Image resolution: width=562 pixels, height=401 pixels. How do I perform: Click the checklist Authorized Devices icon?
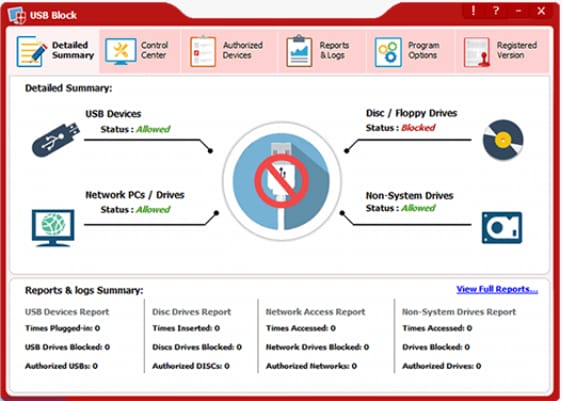pos(203,52)
